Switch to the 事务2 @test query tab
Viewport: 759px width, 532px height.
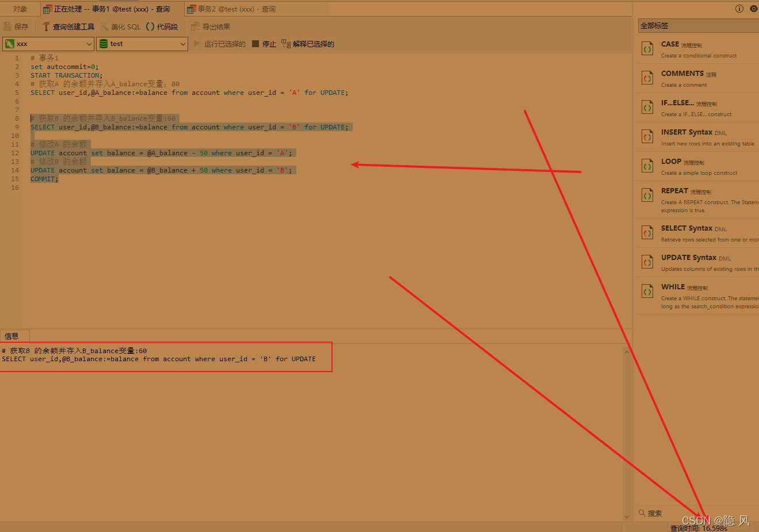[231, 9]
